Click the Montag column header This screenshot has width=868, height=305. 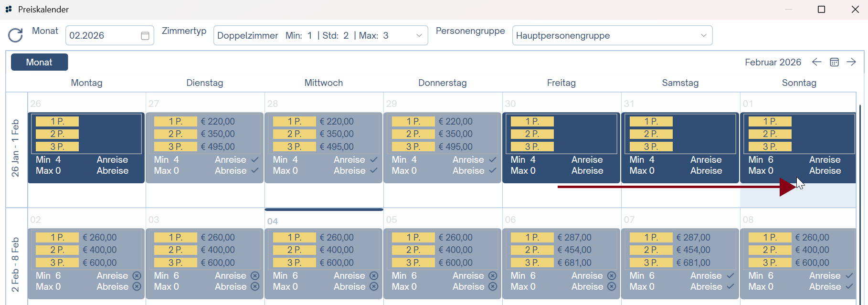coord(86,83)
